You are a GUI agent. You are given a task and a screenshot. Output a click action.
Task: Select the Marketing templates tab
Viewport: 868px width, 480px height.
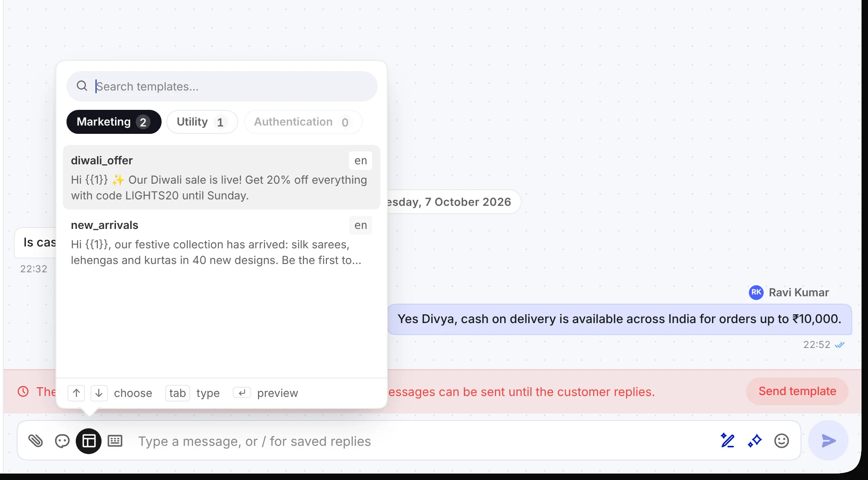(114, 122)
